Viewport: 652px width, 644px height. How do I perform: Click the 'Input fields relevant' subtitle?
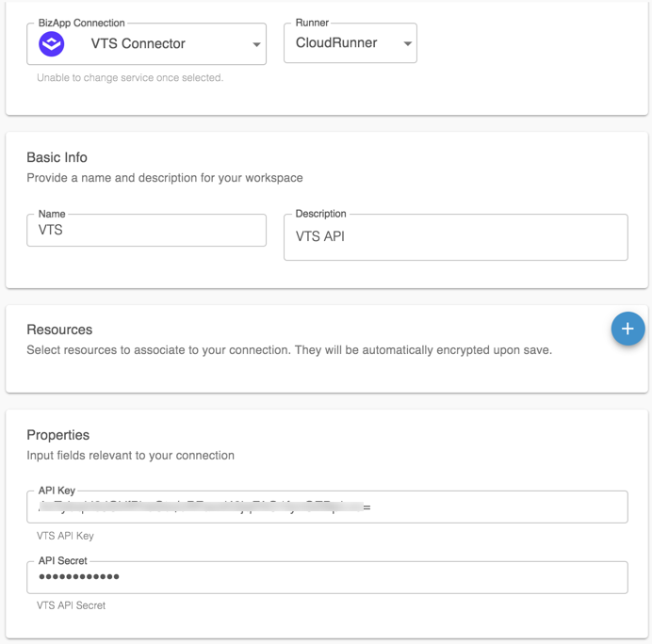[130, 455]
